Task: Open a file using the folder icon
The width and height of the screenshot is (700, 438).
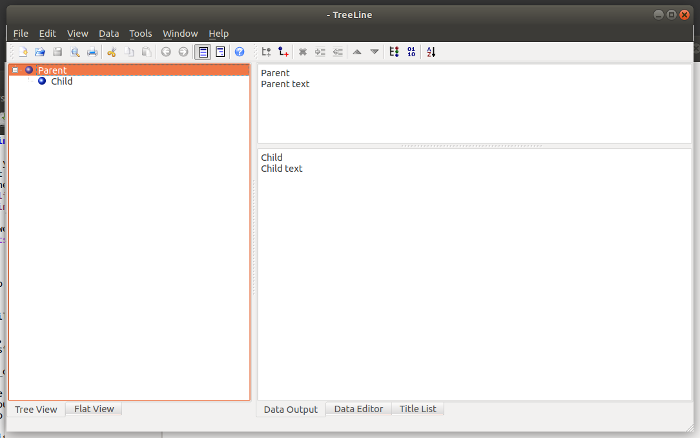Action: tap(40, 52)
